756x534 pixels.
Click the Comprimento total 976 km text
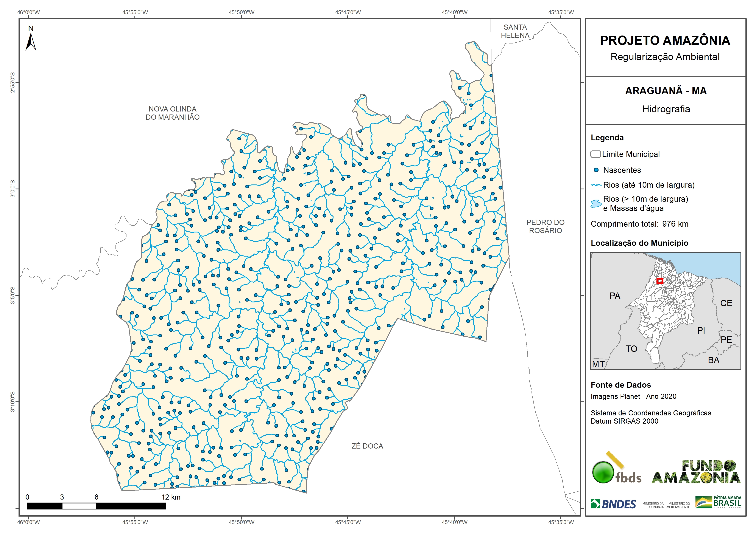(x=639, y=224)
